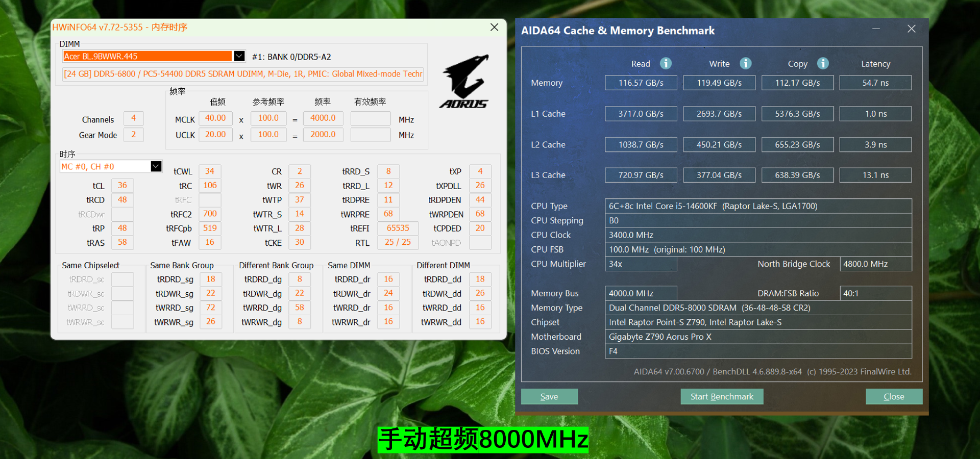This screenshot has width=980, height=459.
Task: Click Memory Copy value 112.17 GB/s
Action: point(798,83)
